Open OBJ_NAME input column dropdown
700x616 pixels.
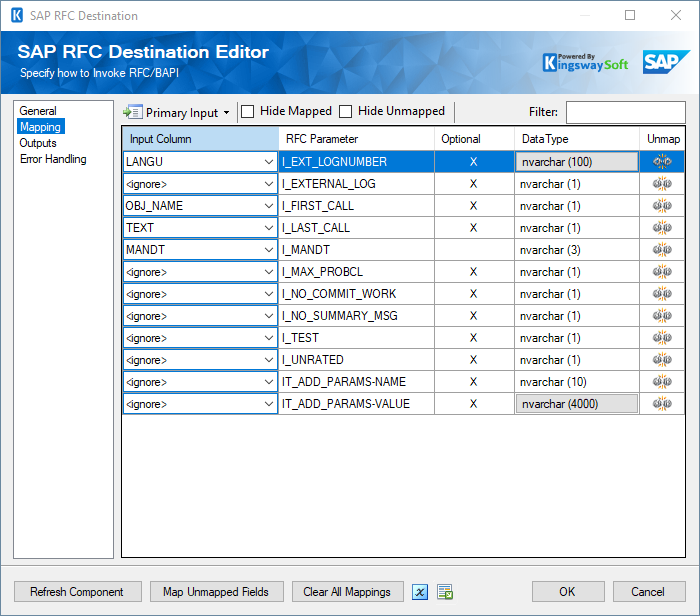tap(269, 205)
